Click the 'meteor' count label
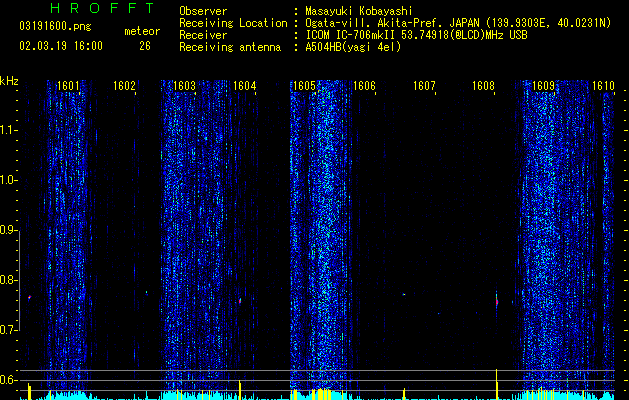This screenshot has width=629, height=400. tap(142, 31)
